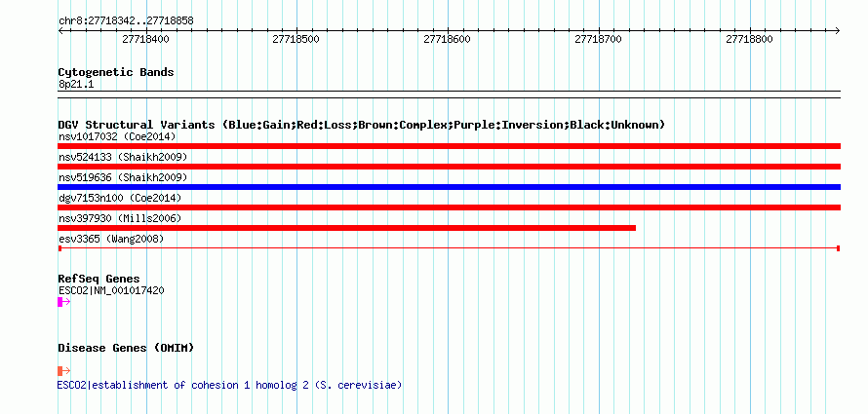
Task: Click the RefSeq Genes track heading
Action: pos(99,279)
